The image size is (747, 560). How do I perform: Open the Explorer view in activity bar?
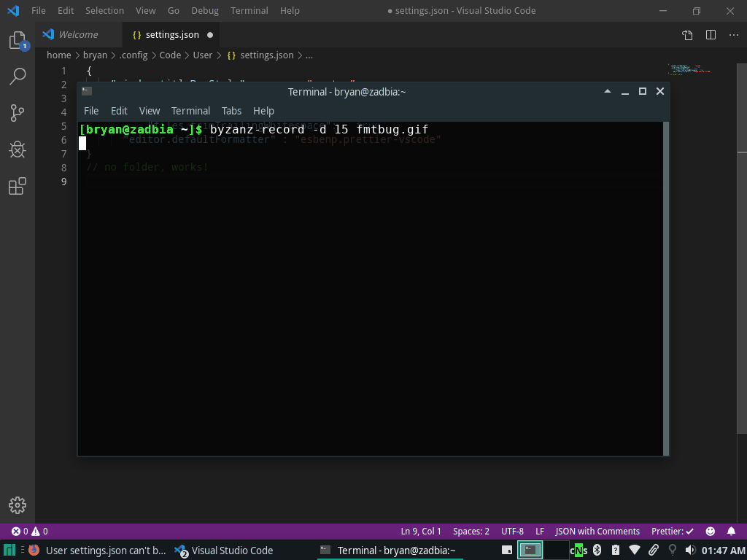tap(18, 40)
